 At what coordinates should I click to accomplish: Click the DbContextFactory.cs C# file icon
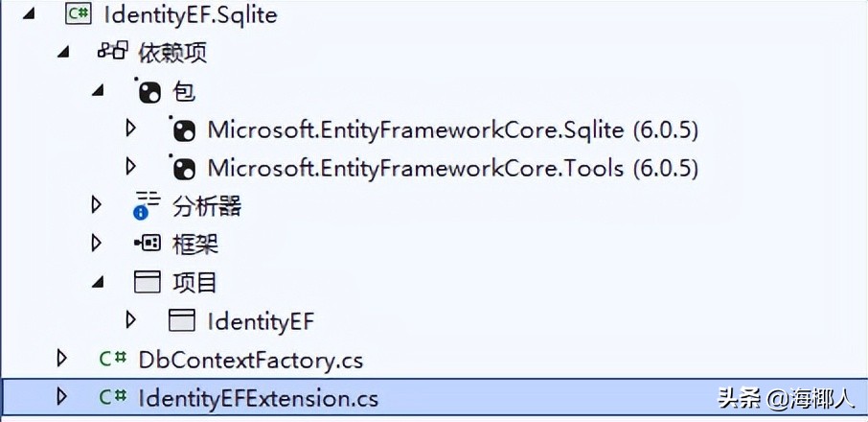[113, 360]
